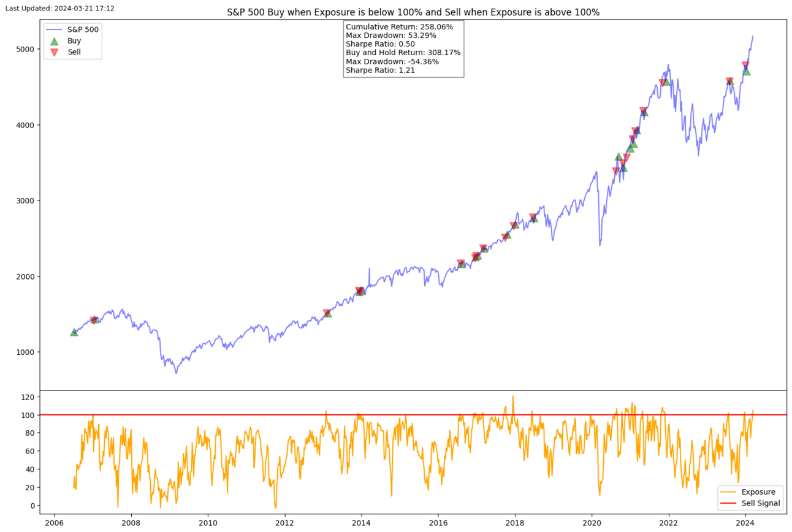The width and height of the screenshot is (792, 532).
Task: Click the 2000 tick label on price axis
Action: point(25,276)
